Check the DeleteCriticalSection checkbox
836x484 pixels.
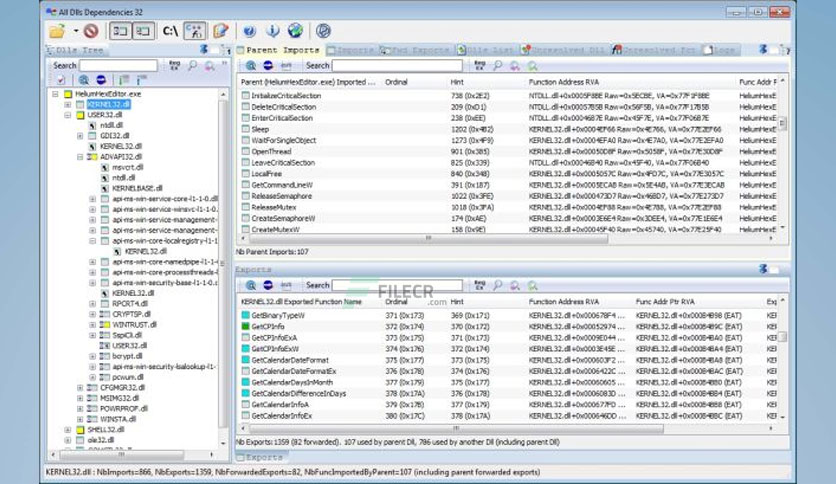tap(245, 107)
